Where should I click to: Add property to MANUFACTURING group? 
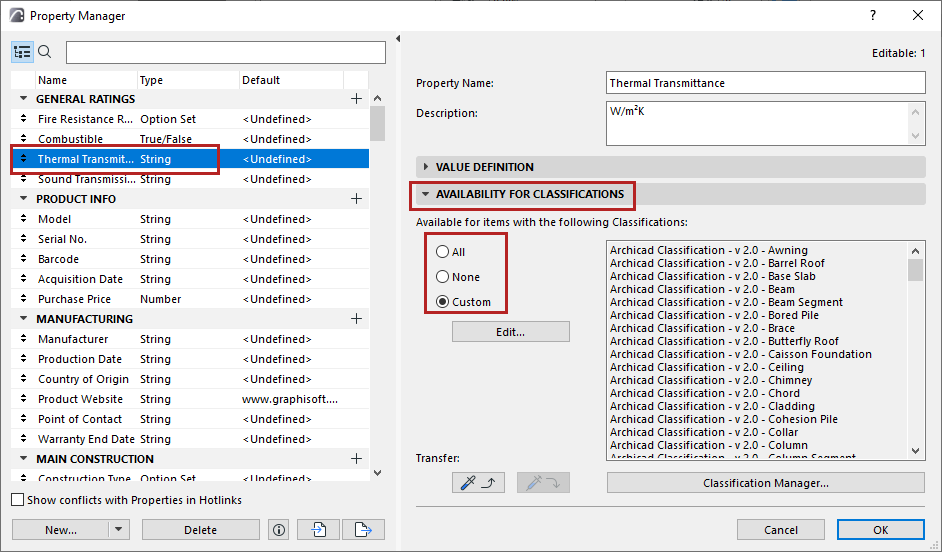click(x=356, y=319)
